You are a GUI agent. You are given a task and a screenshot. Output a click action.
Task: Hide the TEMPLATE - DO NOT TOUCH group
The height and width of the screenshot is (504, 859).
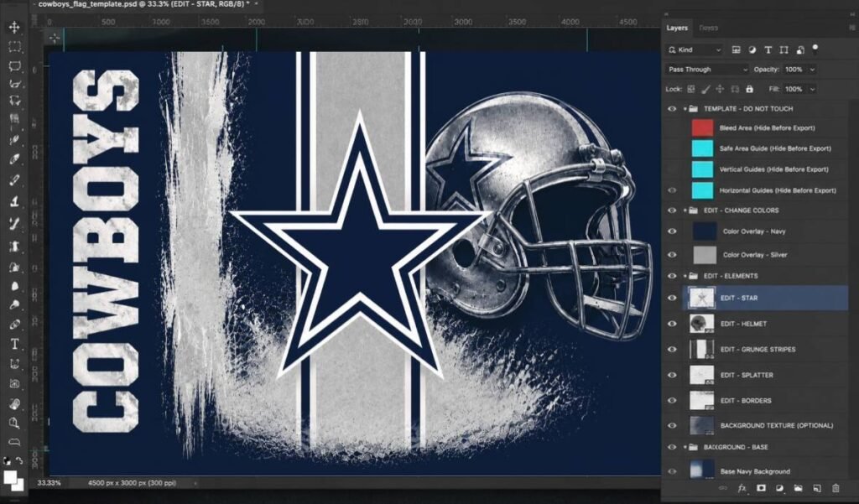672,108
